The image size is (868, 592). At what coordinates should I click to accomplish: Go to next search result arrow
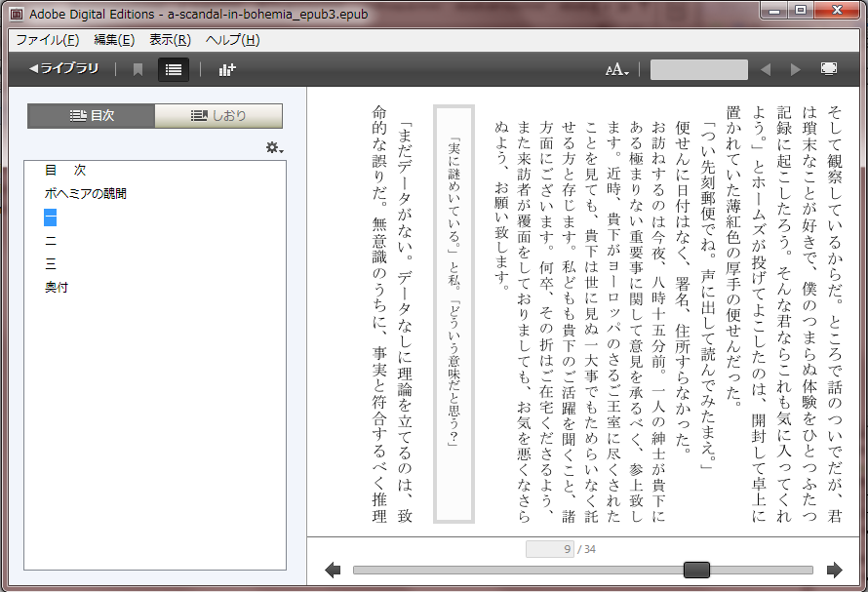coord(795,69)
